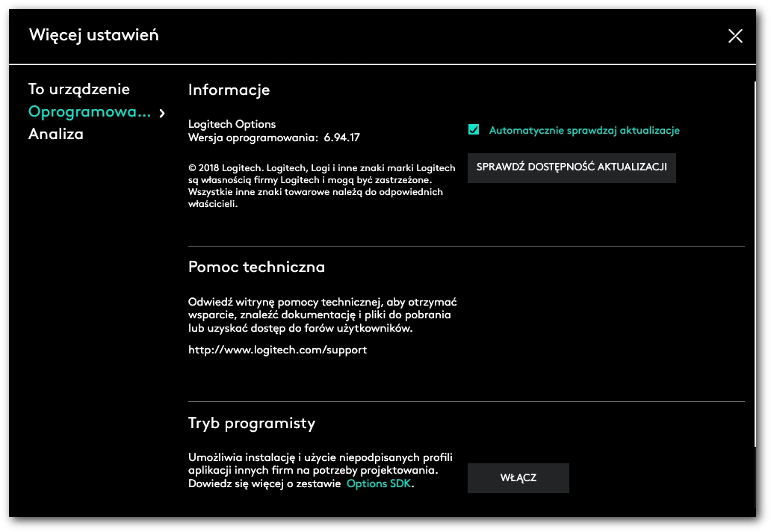The height and width of the screenshot is (532, 771).
Task: Select the Oprogramowanie sidebar item
Action: click(90, 112)
